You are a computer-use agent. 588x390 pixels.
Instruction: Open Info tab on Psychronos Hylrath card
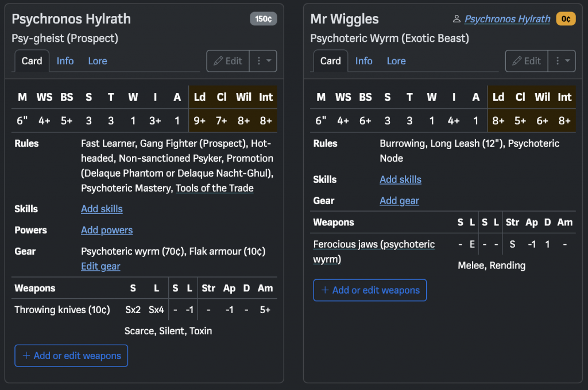tap(65, 61)
